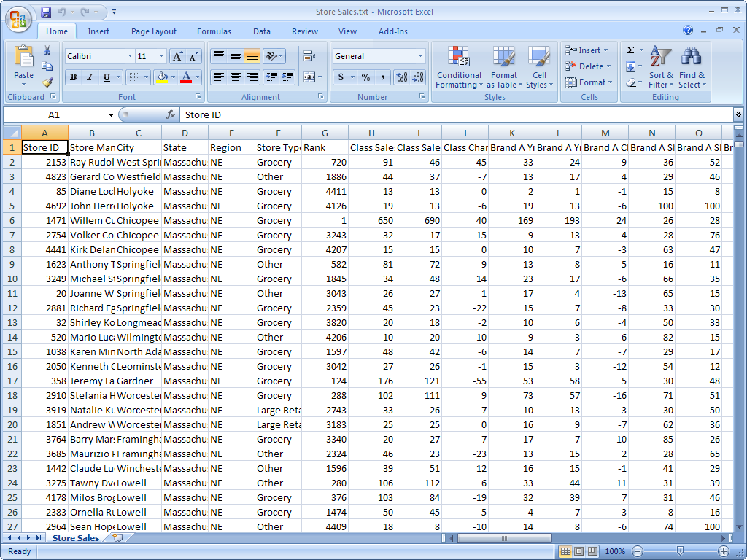Select the Format Painter brush
Image resolution: width=747 pixels, height=560 pixels.
(47, 82)
